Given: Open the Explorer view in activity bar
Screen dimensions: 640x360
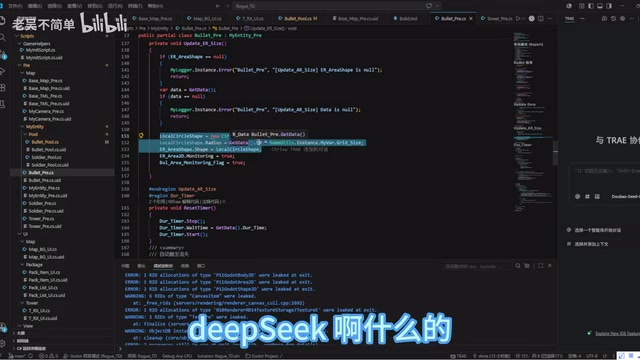Looking at the screenshot, I should [2, 20].
